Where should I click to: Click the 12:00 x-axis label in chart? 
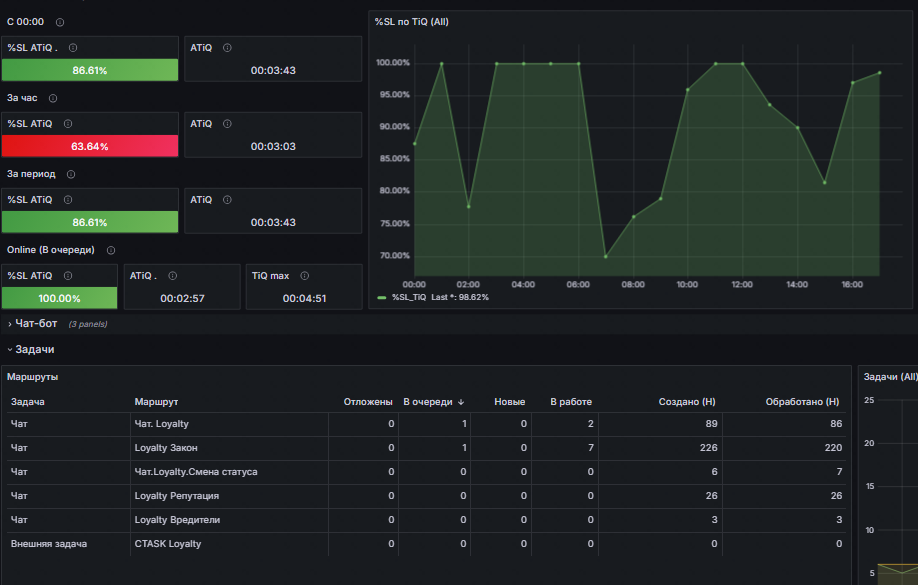tap(742, 285)
